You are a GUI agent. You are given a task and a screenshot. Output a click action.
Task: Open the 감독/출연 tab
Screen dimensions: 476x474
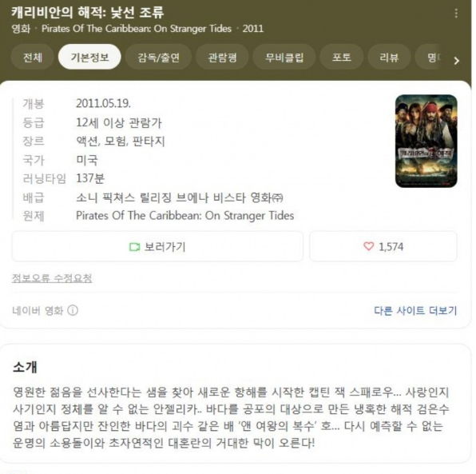(158, 57)
